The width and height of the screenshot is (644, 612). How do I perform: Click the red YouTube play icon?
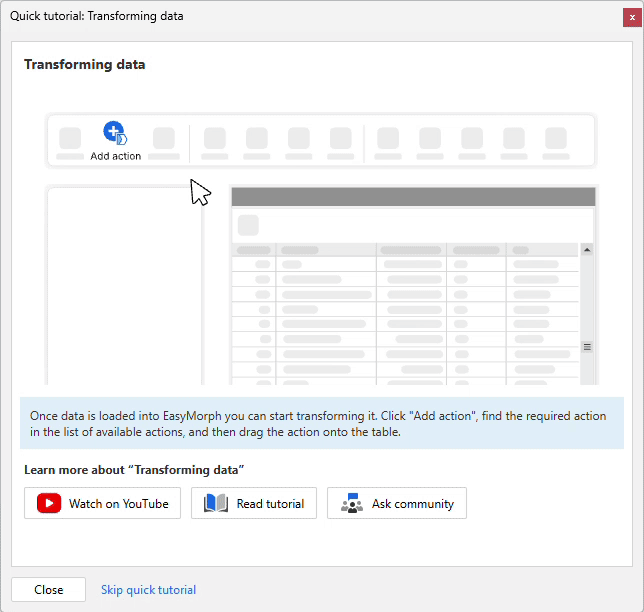pyautogui.click(x=49, y=503)
